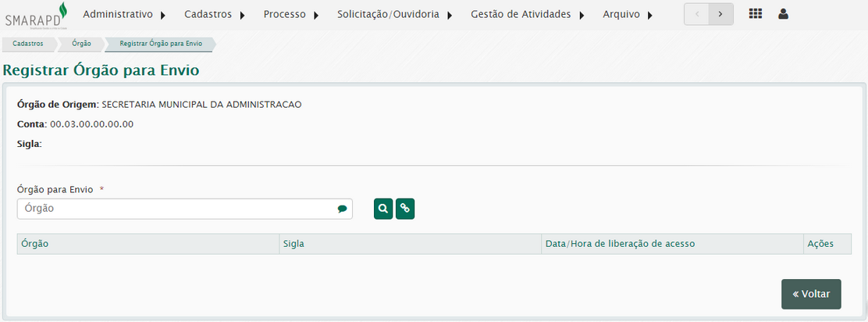Open the Gestão de Atividades menu
The width and height of the screenshot is (868, 322).
click(x=527, y=14)
